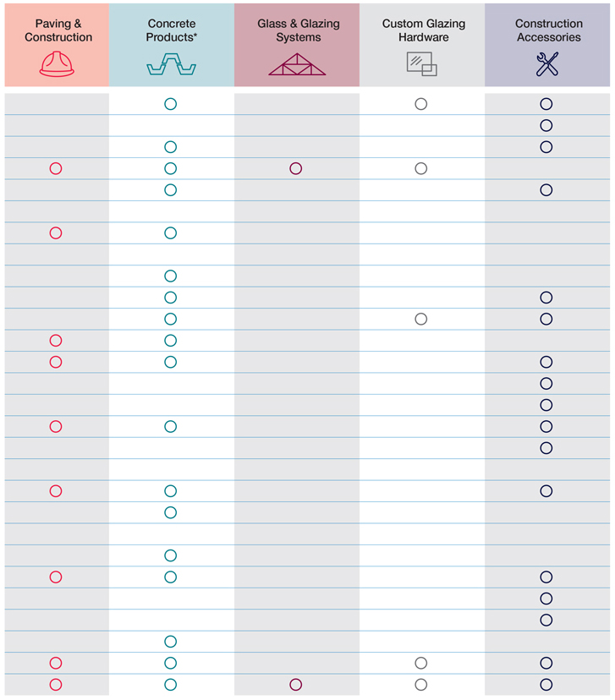Select last-row teal circle in Concrete Products column
The width and height of the screenshot is (615, 700).
[x=170, y=685]
